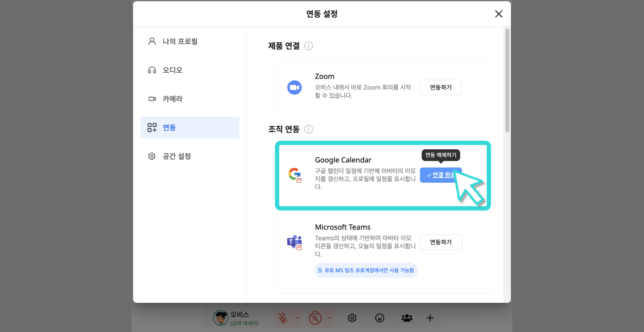Viewport: 644px width, 332px height.
Task: Connect Zoom with 연동하기 button
Action: click(441, 87)
